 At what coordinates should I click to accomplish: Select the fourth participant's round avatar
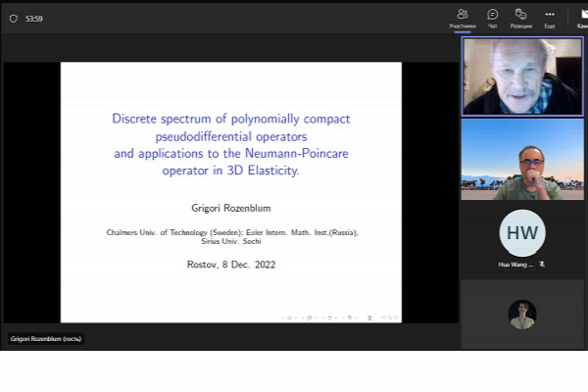point(522,315)
